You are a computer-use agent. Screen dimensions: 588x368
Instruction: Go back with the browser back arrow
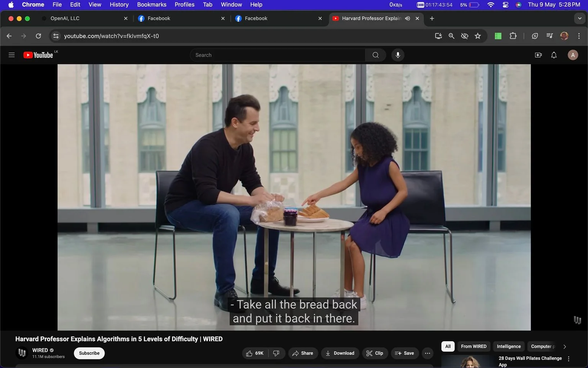point(9,36)
